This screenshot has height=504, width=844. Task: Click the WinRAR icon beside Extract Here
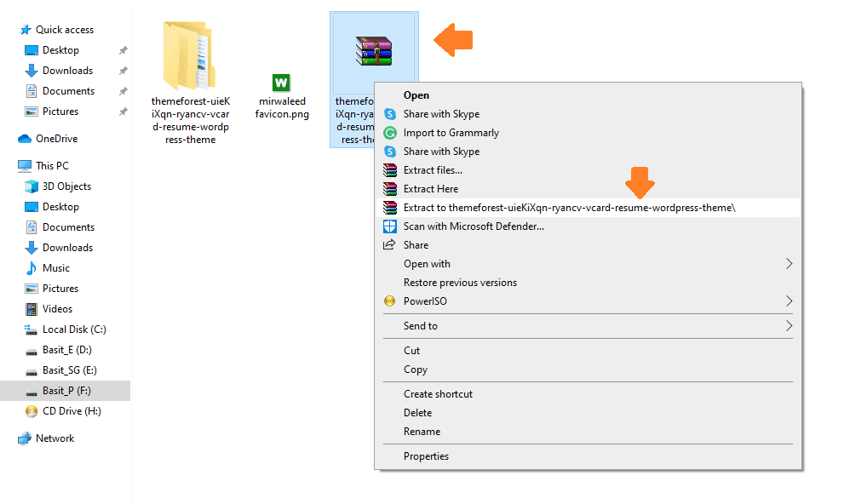pyautogui.click(x=390, y=189)
